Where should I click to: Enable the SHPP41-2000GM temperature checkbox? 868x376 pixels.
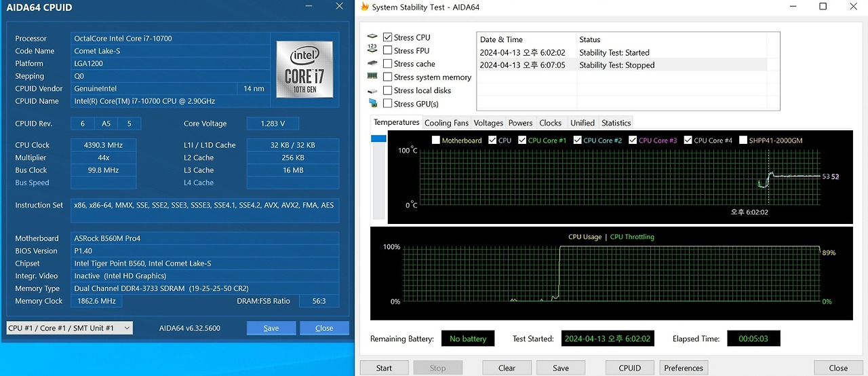[x=743, y=140]
